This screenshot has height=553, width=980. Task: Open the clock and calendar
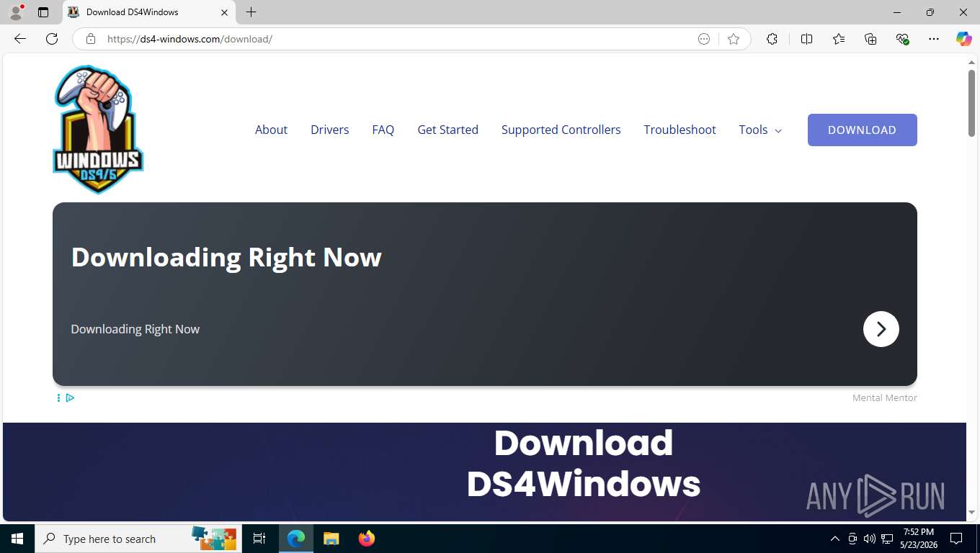[x=918, y=539]
